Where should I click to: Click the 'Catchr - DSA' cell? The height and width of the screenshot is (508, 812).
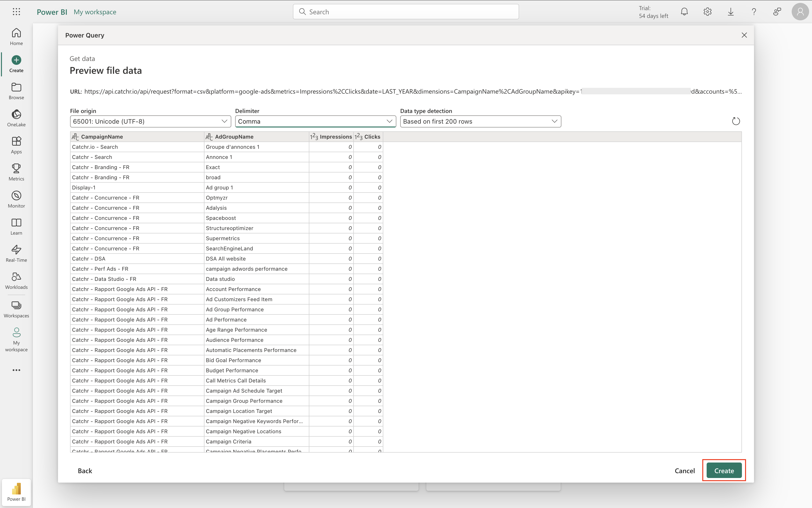(x=137, y=259)
